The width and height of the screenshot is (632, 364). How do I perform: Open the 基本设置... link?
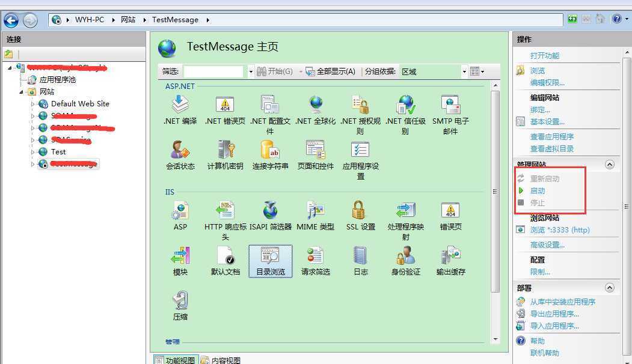tap(547, 121)
